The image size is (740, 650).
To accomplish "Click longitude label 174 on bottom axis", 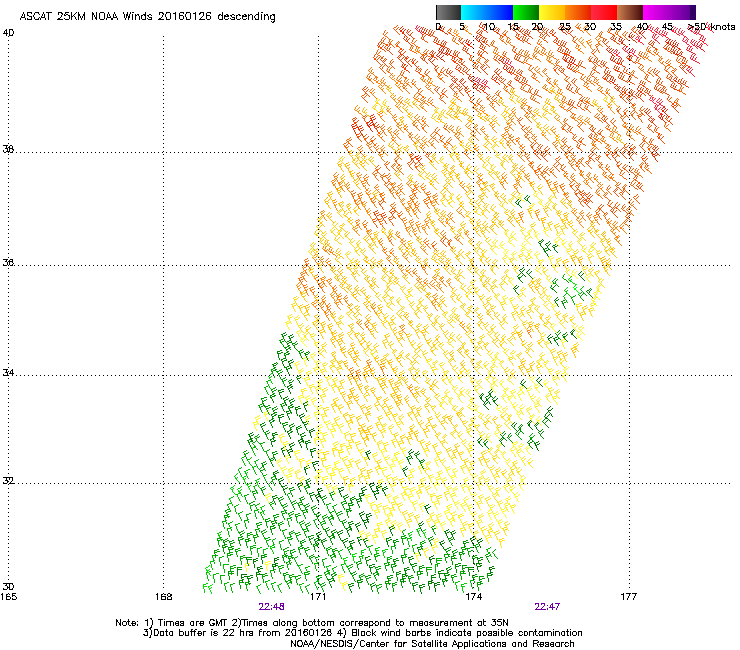I will tap(474, 597).
